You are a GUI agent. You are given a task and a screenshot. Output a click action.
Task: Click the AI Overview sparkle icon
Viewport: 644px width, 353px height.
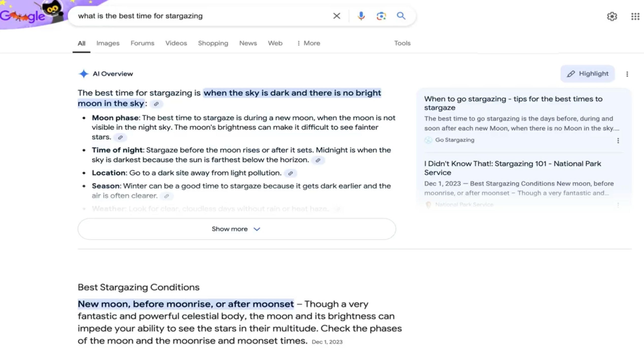[83, 74]
